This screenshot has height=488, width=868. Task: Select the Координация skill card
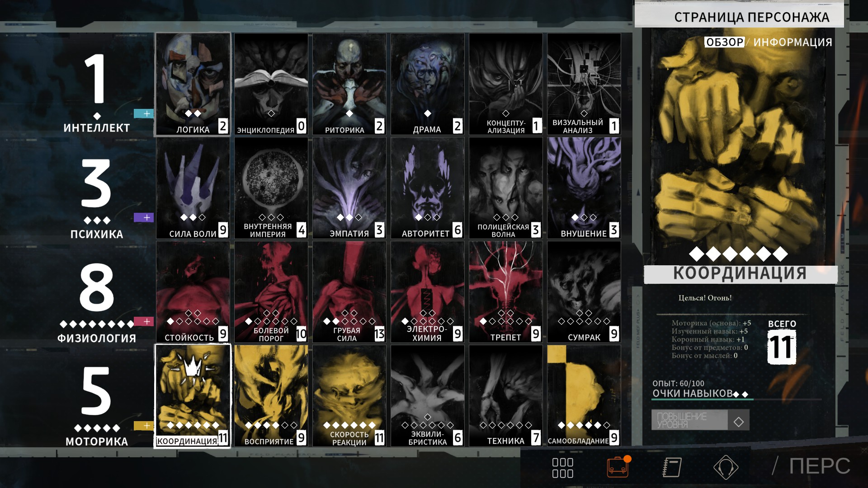coord(193,396)
